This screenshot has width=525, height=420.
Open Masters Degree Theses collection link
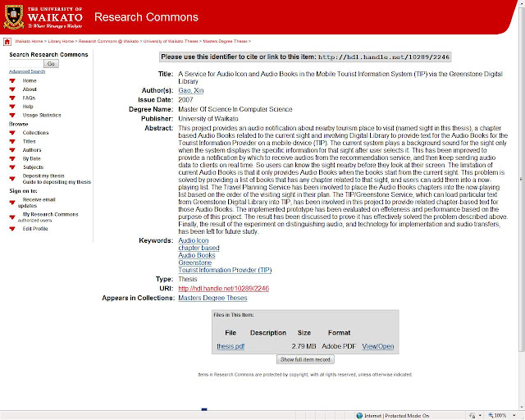pyautogui.click(x=212, y=298)
